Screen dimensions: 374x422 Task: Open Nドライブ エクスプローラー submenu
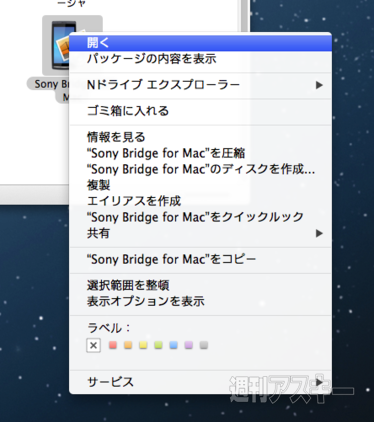[x=200, y=85]
